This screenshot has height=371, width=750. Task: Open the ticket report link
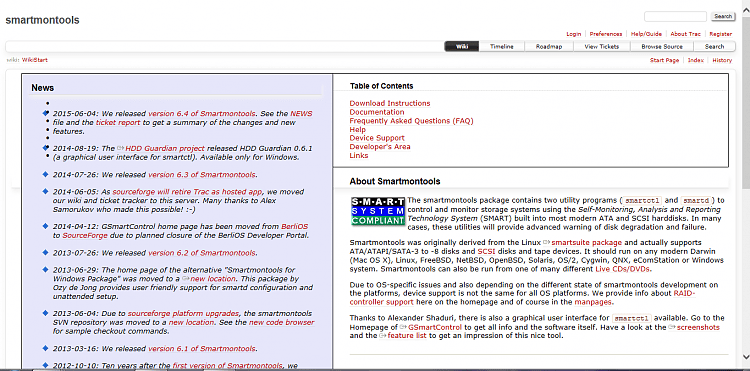(x=118, y=122)
